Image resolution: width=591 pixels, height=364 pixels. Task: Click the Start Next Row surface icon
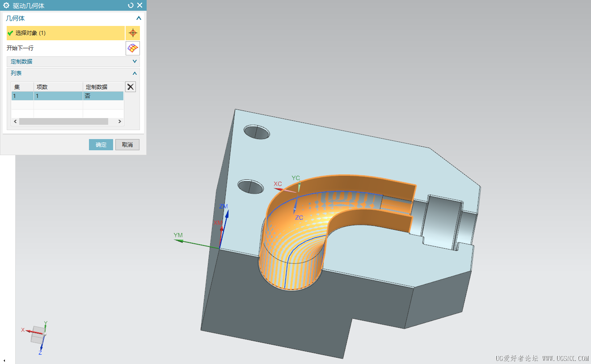[132, 48]
